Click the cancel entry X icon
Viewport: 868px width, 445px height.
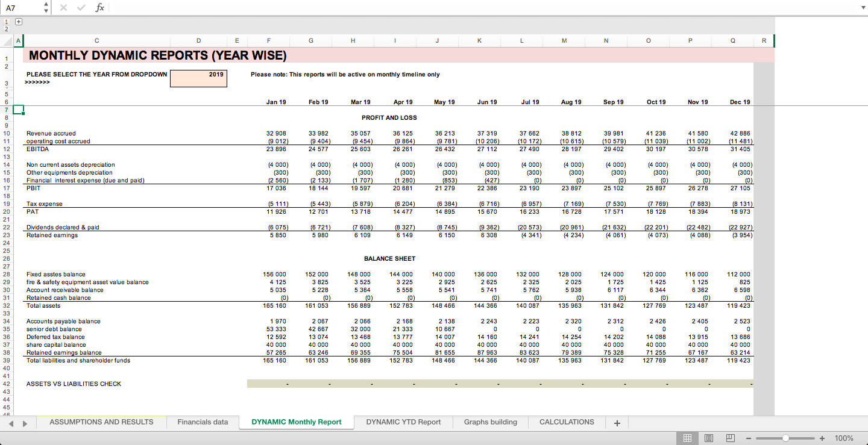[x=64, y=7]
